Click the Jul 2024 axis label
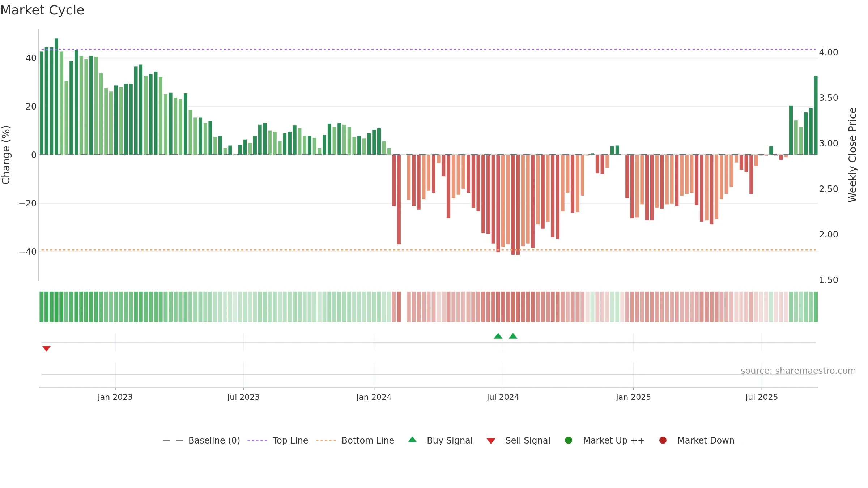Image resolution: width=868 pixels, height=488 pixels. (503, 397)
